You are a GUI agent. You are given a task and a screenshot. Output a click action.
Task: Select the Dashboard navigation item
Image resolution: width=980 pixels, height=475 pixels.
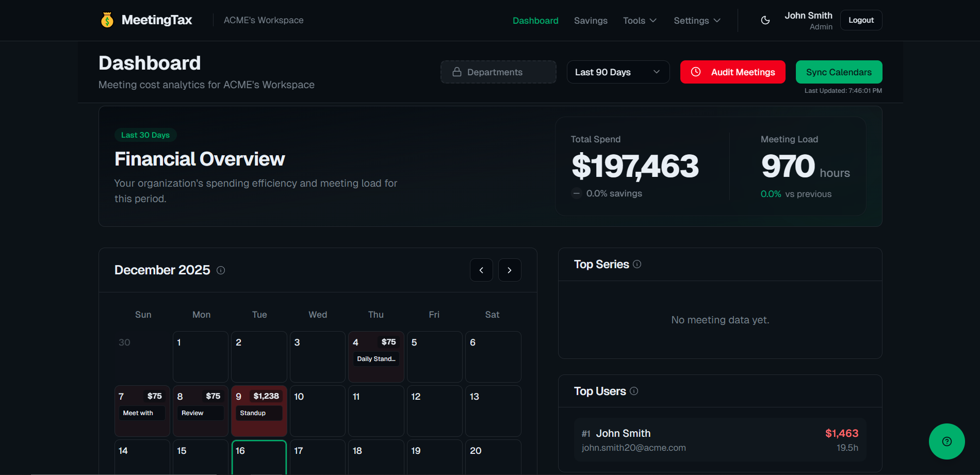pyautogui.click(x=535, y=20)
